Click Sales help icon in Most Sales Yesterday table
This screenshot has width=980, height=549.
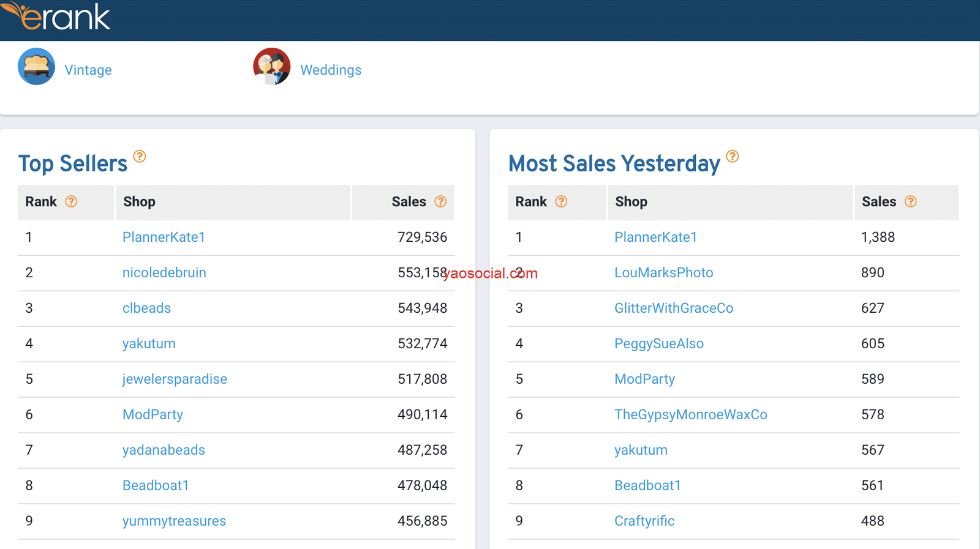point(911,202)
